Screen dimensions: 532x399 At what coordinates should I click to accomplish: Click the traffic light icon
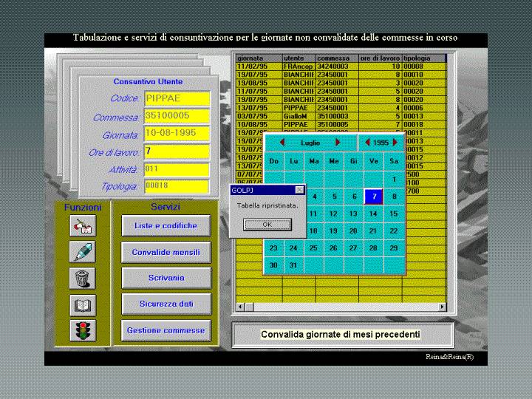pyautogui.click(x=82, y=330)
